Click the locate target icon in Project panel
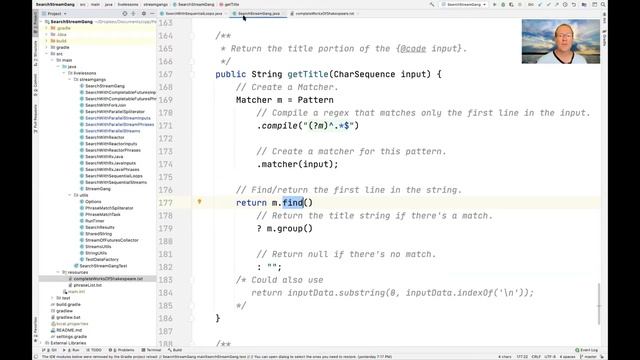 coord(124,13)
